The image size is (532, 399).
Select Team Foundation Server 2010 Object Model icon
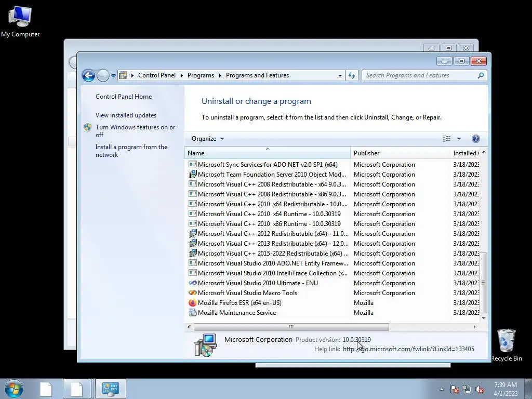click(x=193, y=174)
